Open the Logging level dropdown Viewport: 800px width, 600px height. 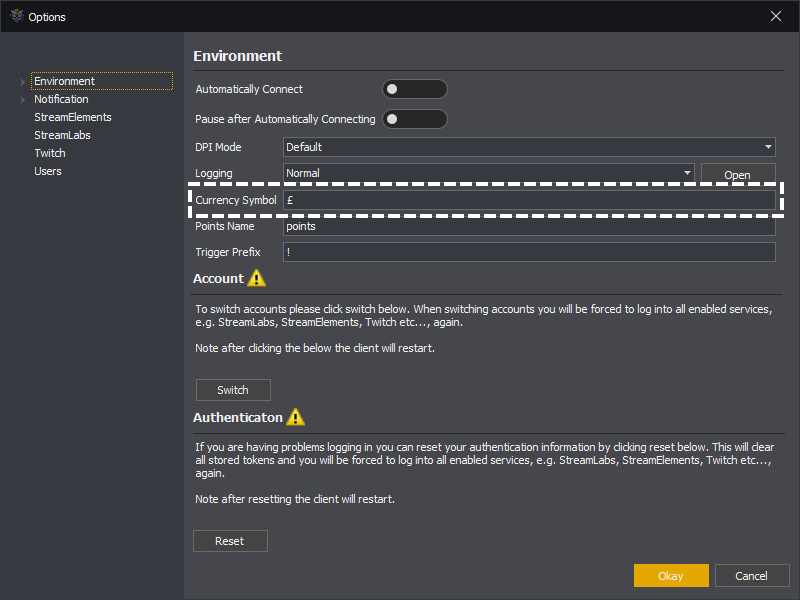click(489, 173)
